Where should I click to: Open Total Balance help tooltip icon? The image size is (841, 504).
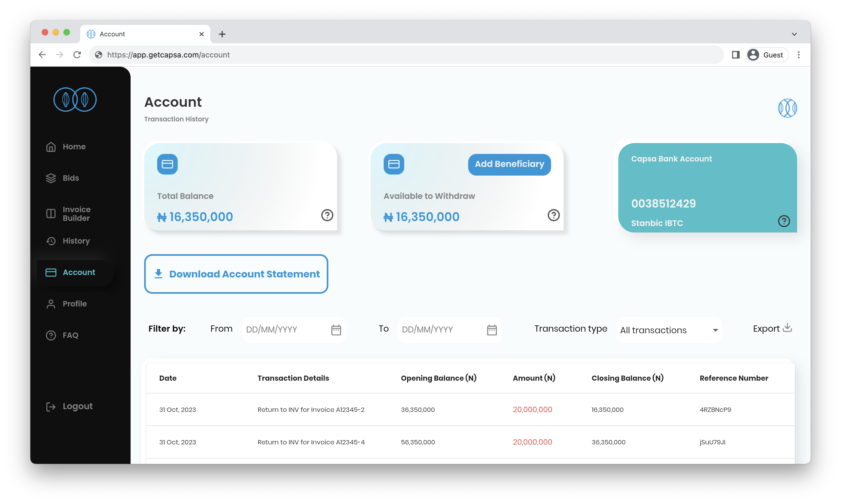tap(327, 215)
